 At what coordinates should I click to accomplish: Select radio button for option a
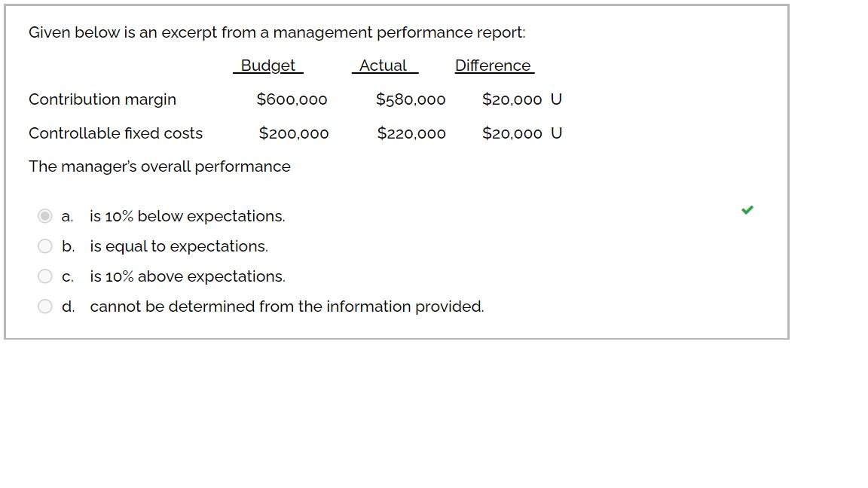click(44, 216)
